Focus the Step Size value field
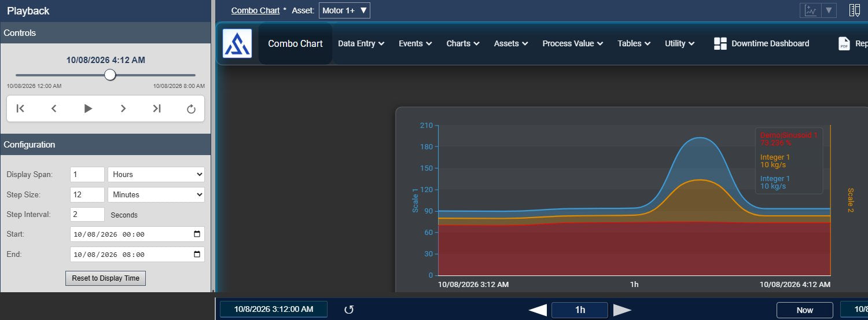 point(87,194)
